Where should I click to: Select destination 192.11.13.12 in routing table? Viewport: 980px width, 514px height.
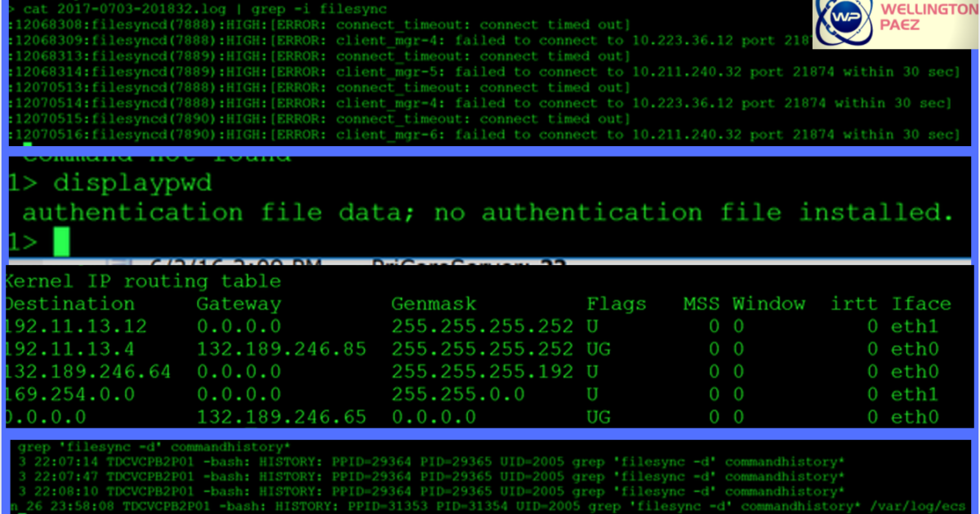click(75, 326)
